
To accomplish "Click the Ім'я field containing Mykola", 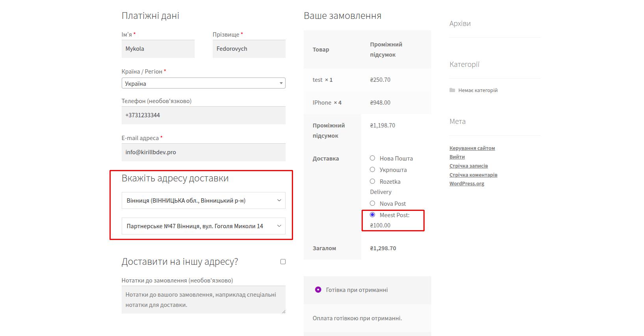I will tap(158, 49).
